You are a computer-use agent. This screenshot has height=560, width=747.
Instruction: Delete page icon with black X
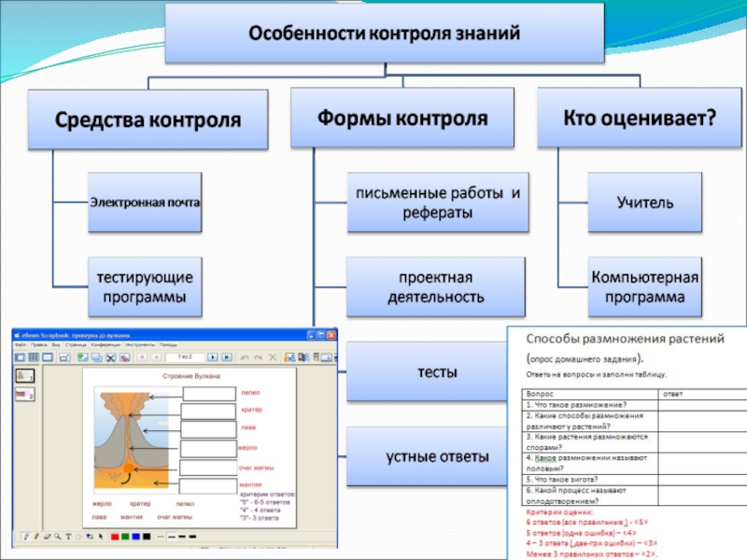110,357
